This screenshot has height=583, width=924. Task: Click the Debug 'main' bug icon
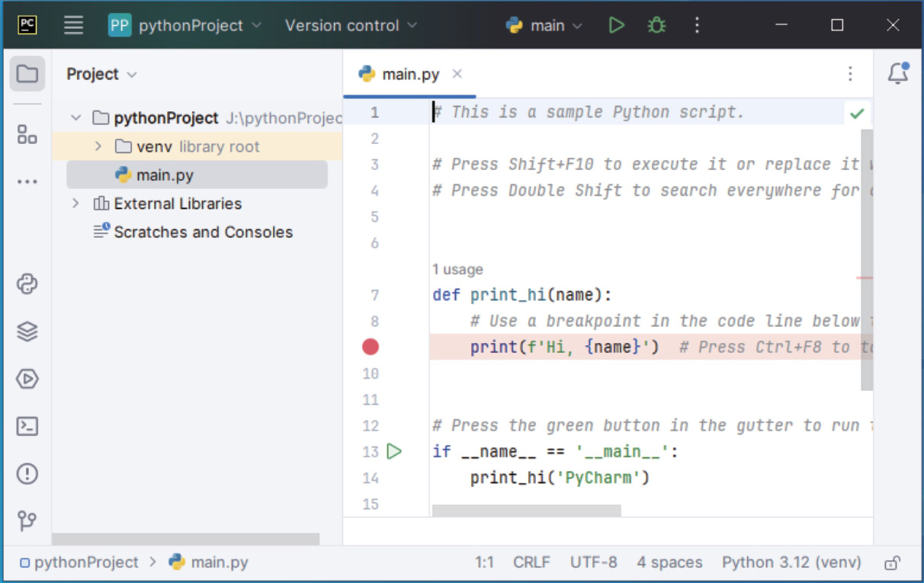point(656,25)
